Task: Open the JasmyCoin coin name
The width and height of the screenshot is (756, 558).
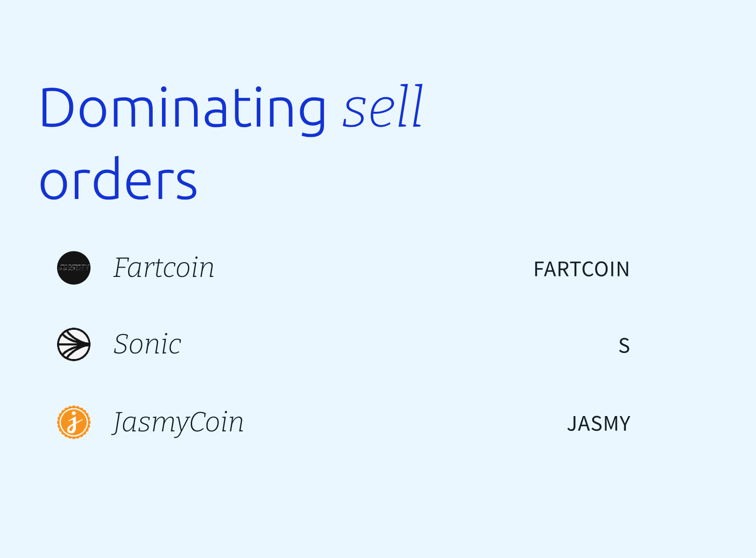Action: (178, 423)
